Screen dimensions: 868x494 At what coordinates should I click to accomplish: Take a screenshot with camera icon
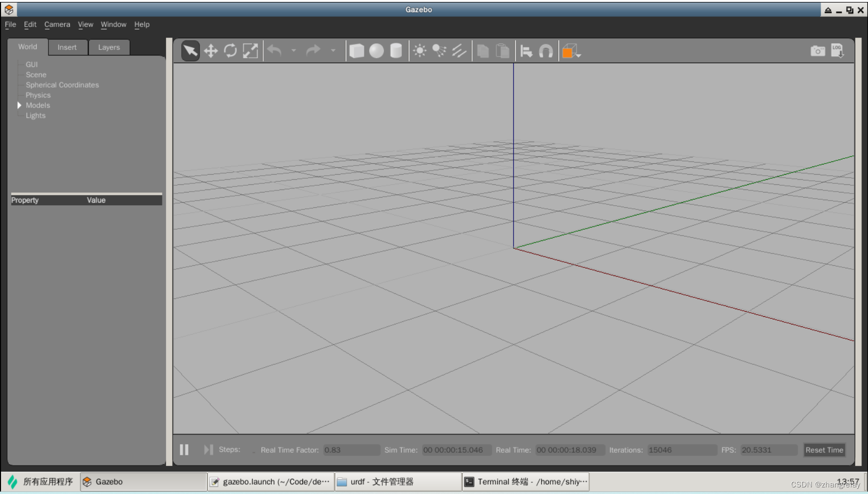(818, 50)
